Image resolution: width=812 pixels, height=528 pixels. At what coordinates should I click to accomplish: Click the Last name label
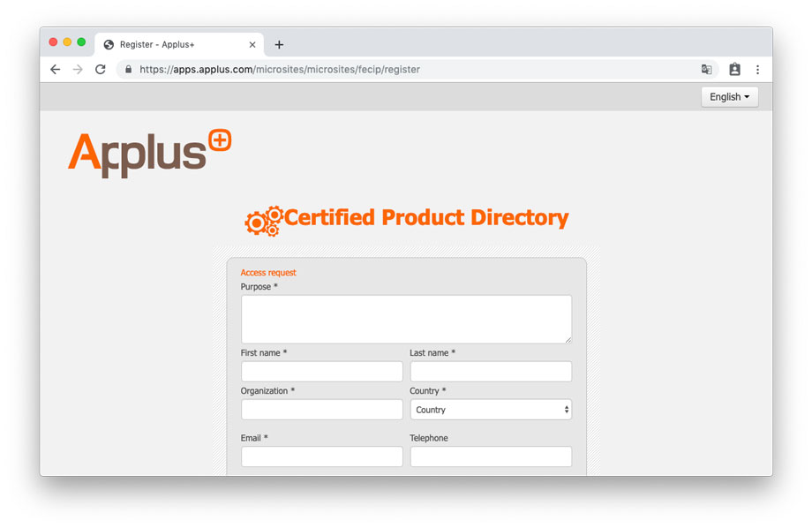[432, 353]
